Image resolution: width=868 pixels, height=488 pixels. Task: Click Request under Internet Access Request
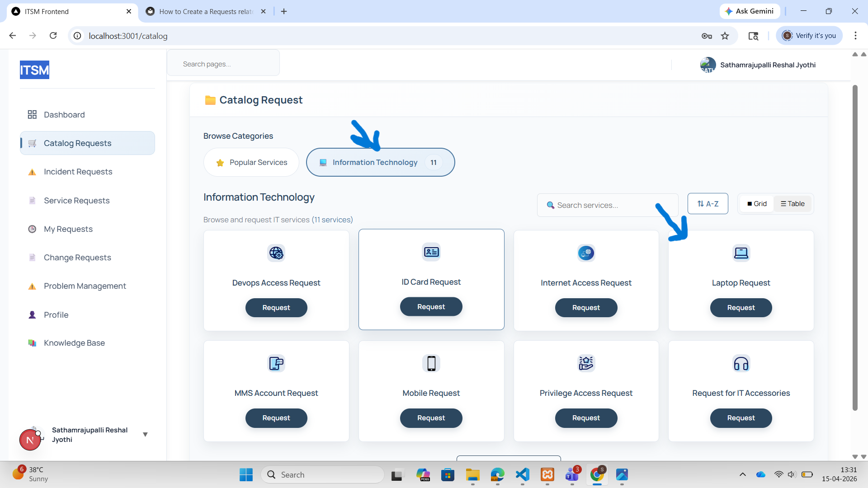586,308
